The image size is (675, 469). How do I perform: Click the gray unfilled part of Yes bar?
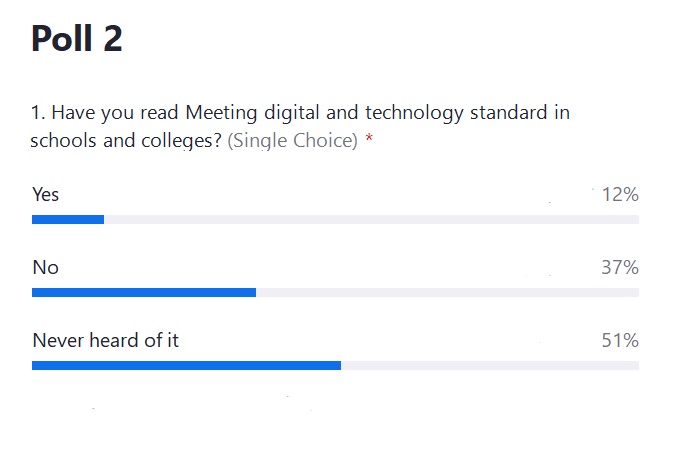(372, 220)
